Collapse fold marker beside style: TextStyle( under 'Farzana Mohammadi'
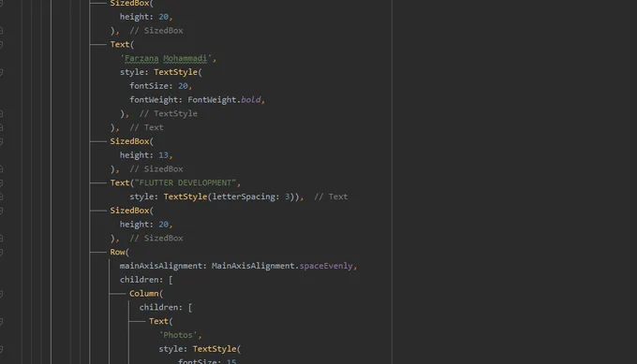This screenshot has height=364, width=637. (x=1, y=72)
